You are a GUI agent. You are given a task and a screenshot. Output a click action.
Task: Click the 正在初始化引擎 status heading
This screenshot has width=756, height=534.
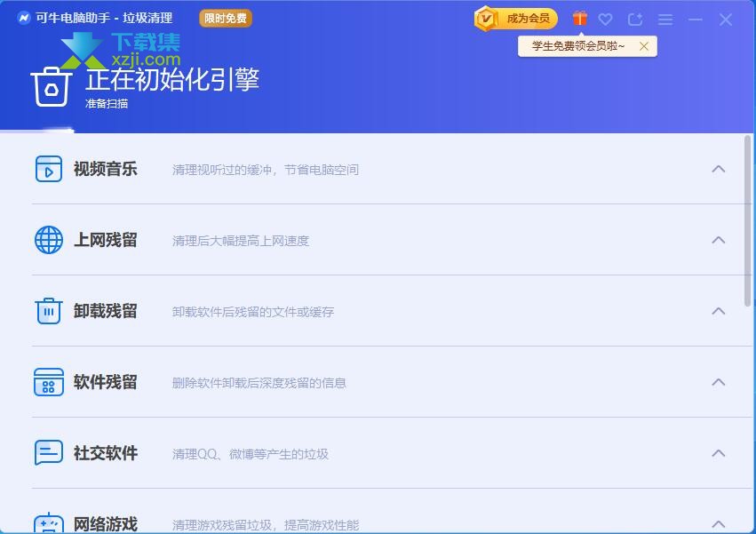pyautogui.click(x=172, y=80)
